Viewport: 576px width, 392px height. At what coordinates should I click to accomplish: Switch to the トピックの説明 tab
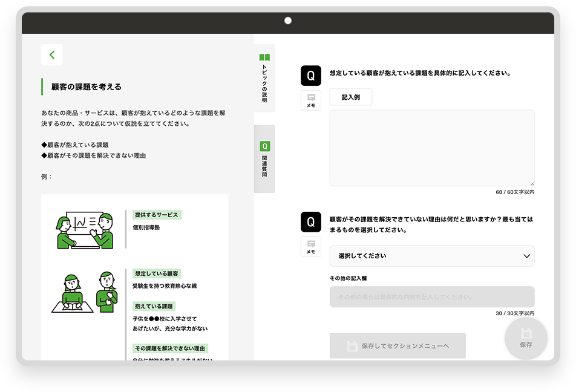264,79
